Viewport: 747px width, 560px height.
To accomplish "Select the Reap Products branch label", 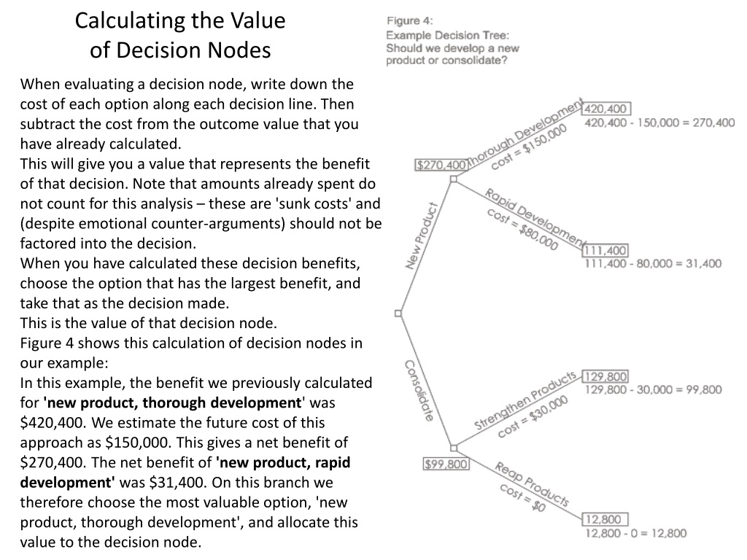I will tap(532, 483).
